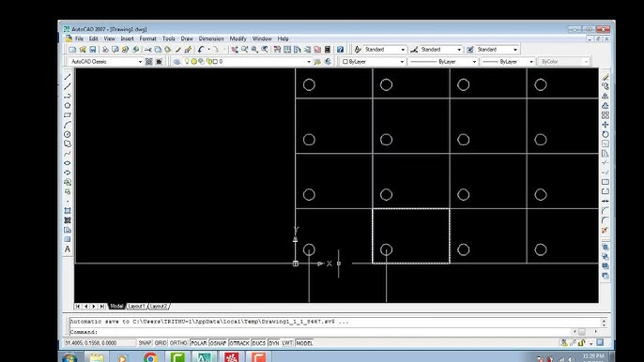Switch to the Layout2 tab
Viewport: 644px width, 362px height.
pyautogui.click(x=159, y=306)
